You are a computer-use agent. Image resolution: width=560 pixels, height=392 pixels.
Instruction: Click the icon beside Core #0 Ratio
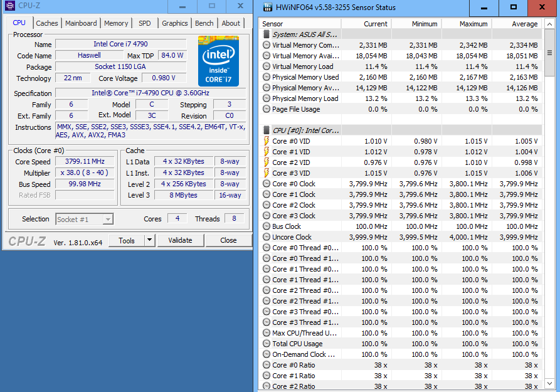tap(267, 365)
